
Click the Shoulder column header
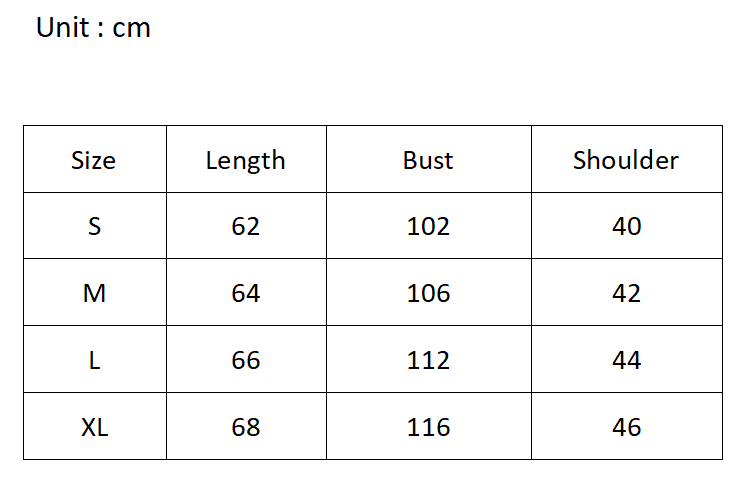tap(626, 160)
